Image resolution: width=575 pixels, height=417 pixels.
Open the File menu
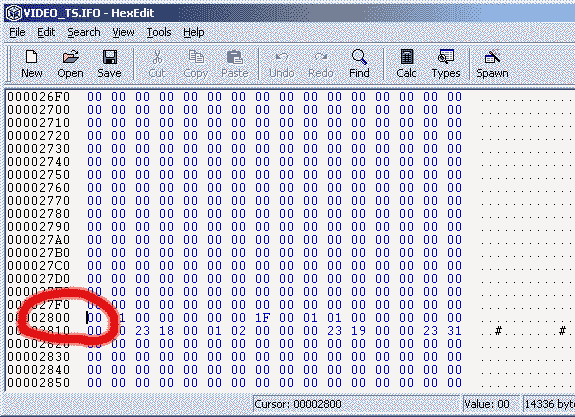pos(17,32)
